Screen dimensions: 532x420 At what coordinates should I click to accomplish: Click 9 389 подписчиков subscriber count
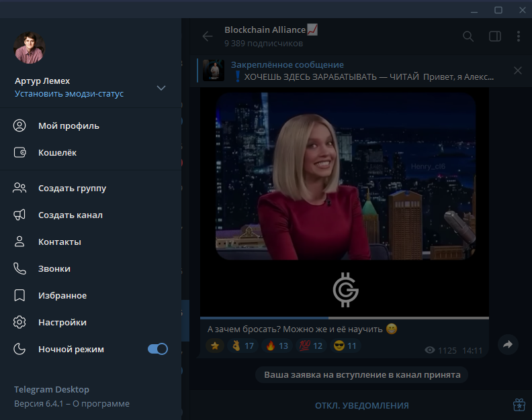click(263, 44)
